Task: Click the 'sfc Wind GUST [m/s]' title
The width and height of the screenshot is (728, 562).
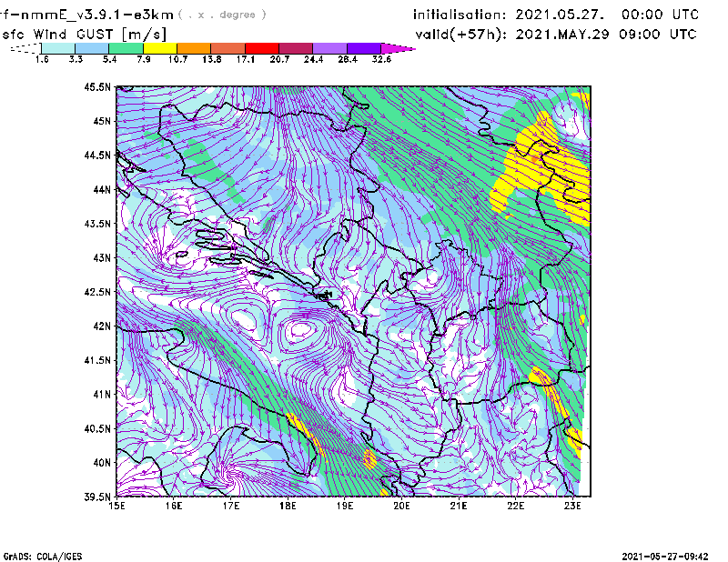Action: click(x=84, y=35)
